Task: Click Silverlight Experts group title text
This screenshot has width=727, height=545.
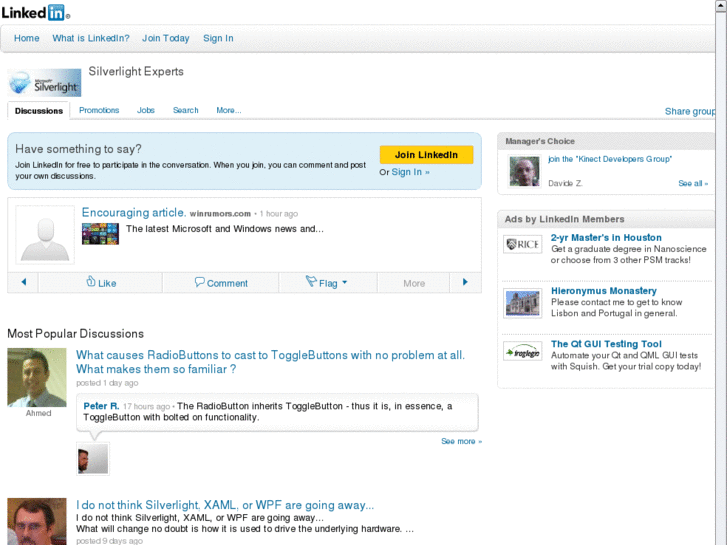Action: (136, 71)
